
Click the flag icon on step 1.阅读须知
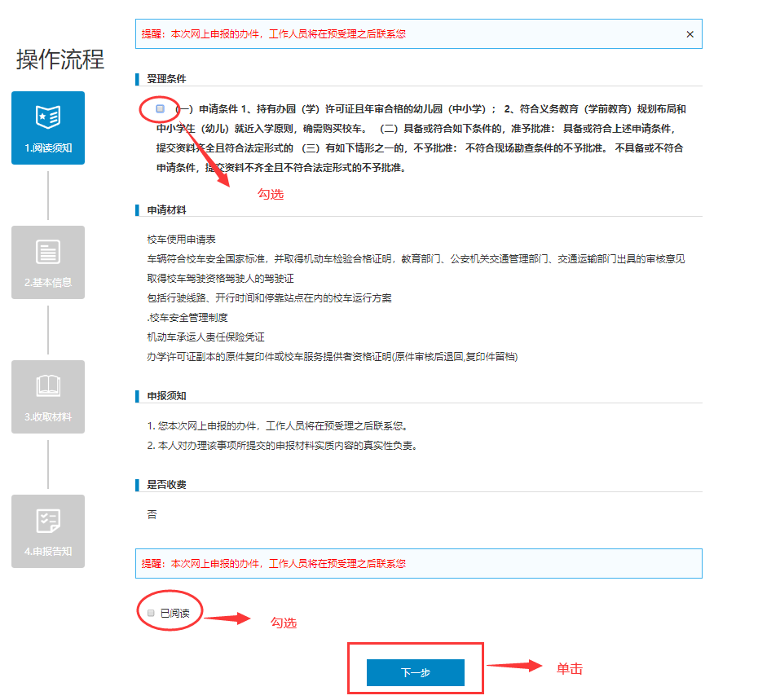(x=47, y=117)
